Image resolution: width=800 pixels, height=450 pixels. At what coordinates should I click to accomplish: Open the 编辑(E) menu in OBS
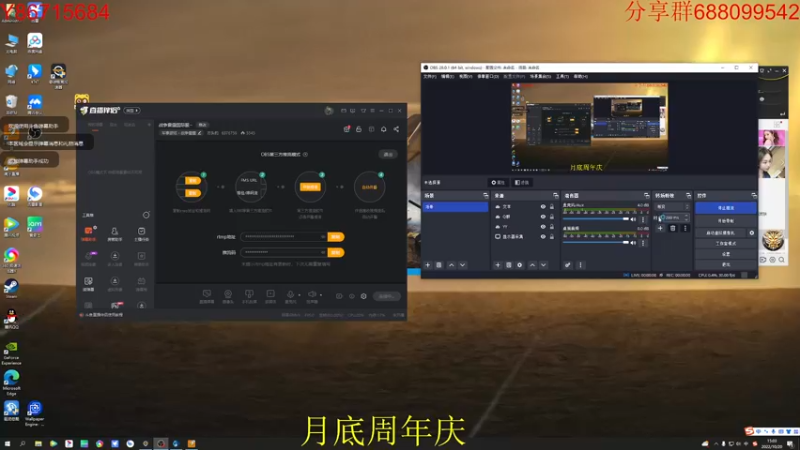tap(447, 77)
